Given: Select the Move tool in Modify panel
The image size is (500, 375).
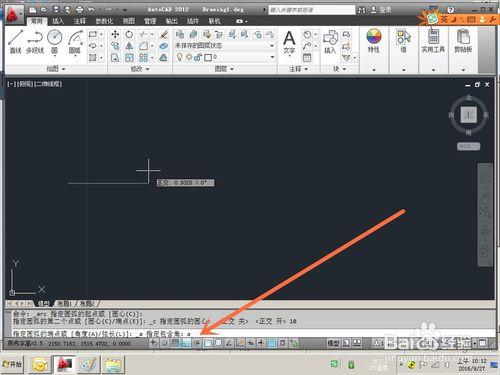Looking at the screenshot, I should [x=115, y=34].
